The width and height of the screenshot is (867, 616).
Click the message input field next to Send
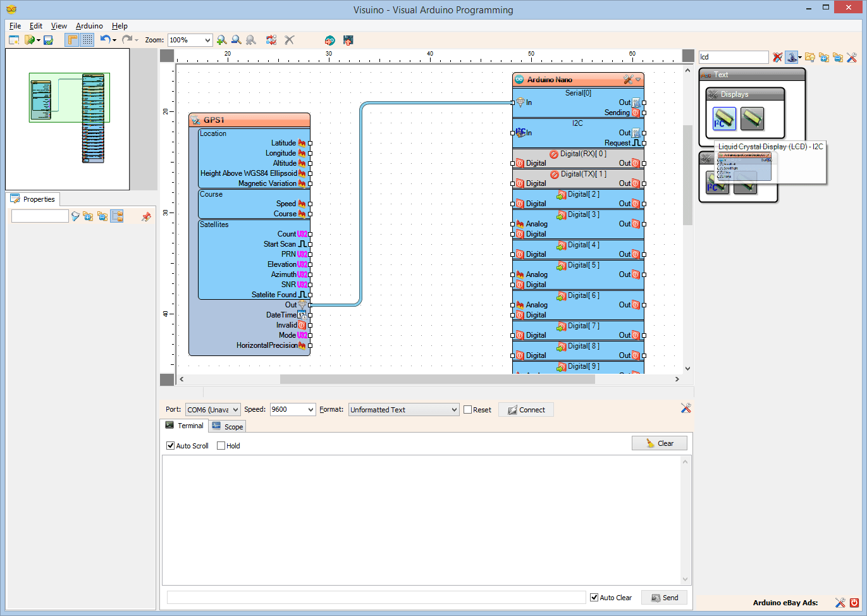(x=376, y=596)
